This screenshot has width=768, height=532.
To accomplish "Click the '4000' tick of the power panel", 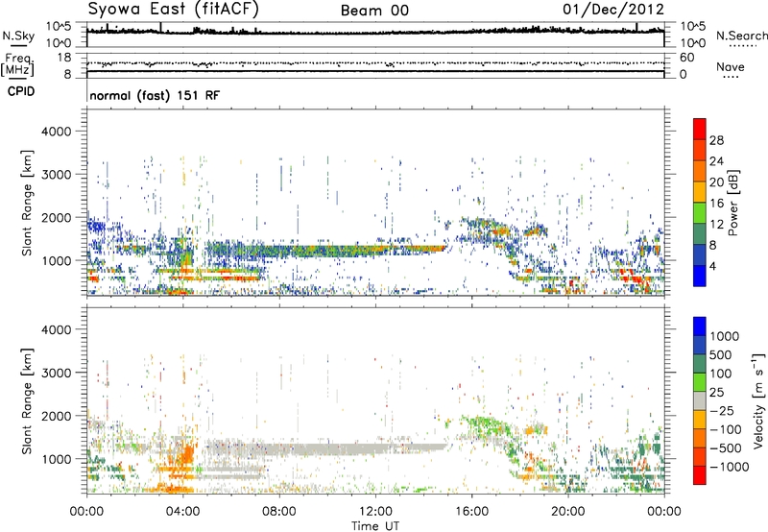I will pyautogui.click(x=56, y=132).
